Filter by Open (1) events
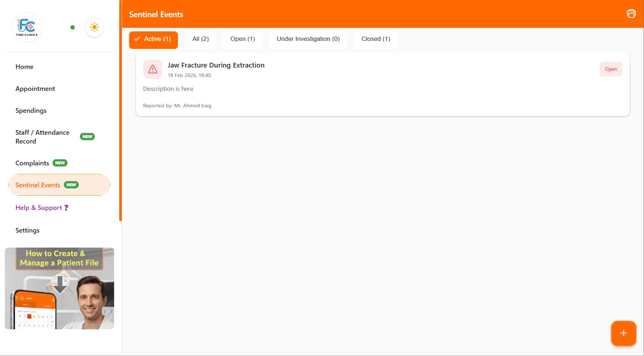Image resolution: width=644 pixels, height=356 pixels. pyautogui.click(x=243, y=39)
